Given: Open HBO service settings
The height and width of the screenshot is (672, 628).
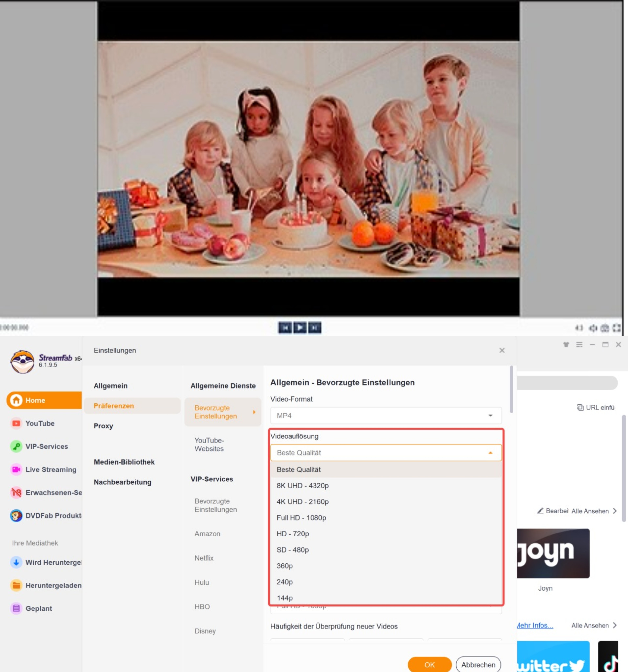Looking at the screenshot, I should click(202, 607).
